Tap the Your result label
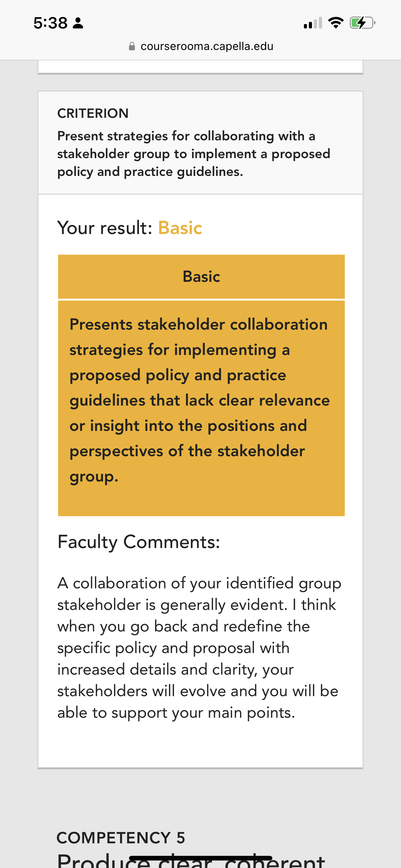The height and width of the screenshot is (868, 401). (x=105, y=228)
